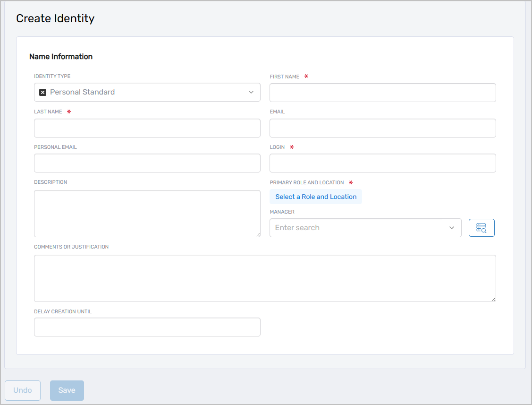Viewport: 532px width, 405px height.
Task: Open the manager advanced search lookup
Action: pyautogui.click(x=481, y=227)
